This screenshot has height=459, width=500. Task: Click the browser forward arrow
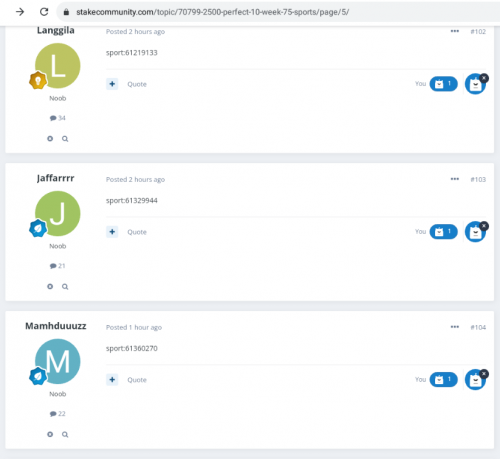20,12
